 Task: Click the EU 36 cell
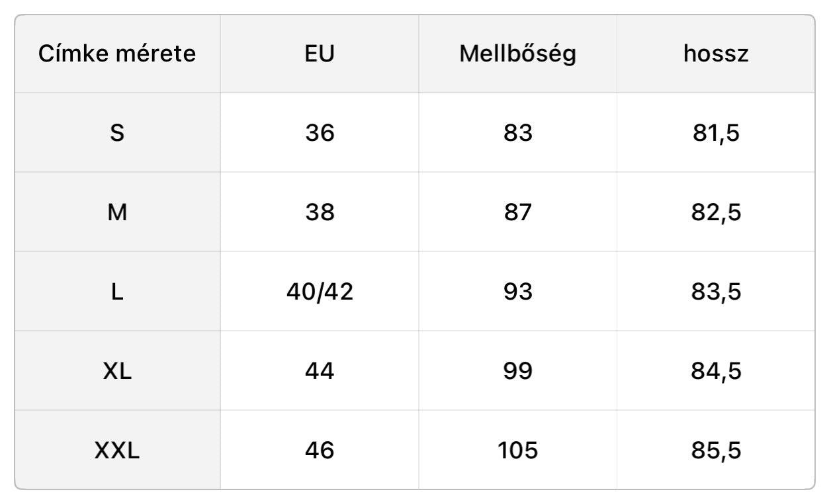click(x=320, y=133)
